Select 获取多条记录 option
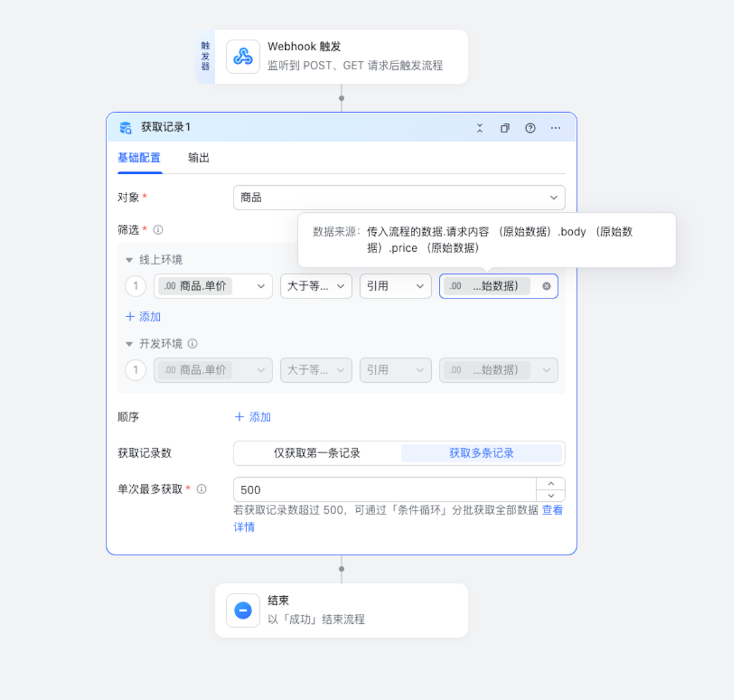Viewport: 734px width, 700px height. (x=482, y=453)
